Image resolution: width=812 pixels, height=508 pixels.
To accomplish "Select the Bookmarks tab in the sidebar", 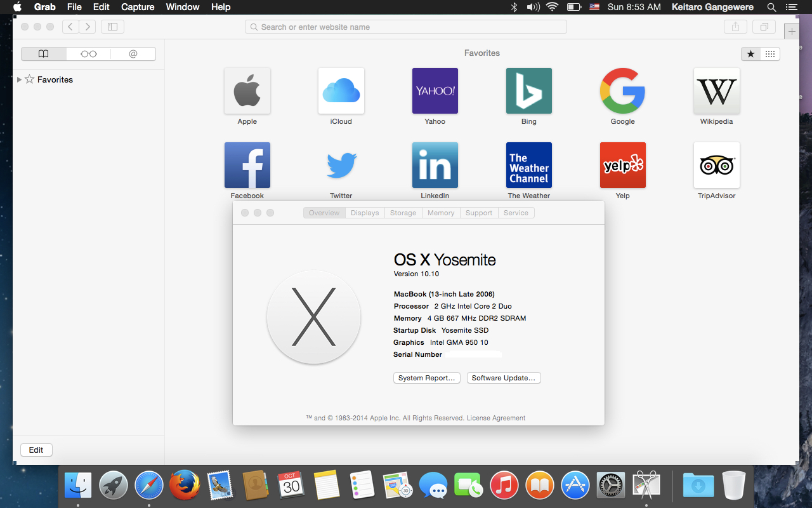I will click(43, 54).
